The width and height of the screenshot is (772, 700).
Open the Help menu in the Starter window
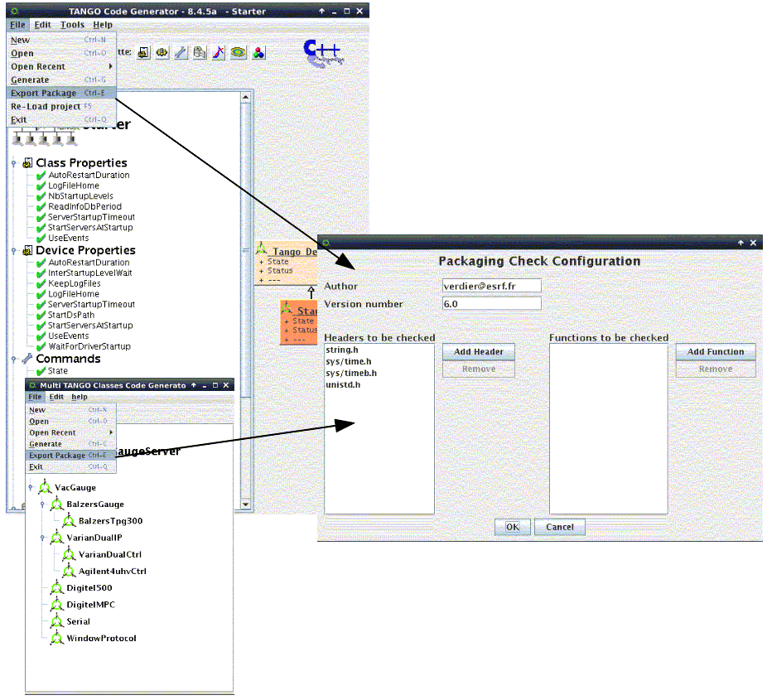103,25
